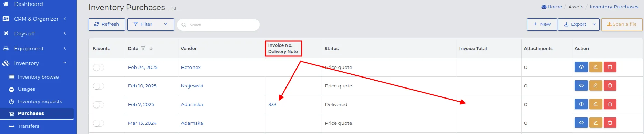
Task: Toggle favorite switch for Betonex purchase
Action: click(x=98, y=68)
